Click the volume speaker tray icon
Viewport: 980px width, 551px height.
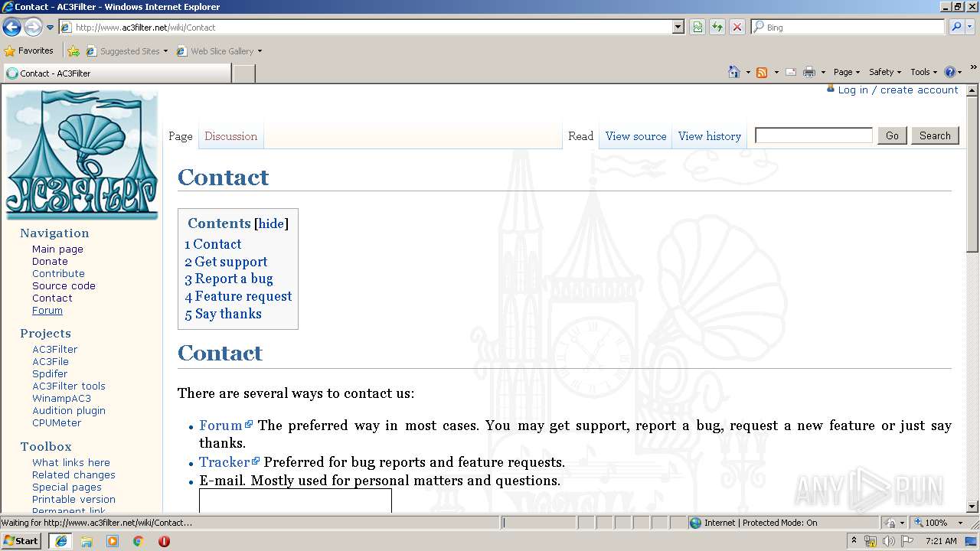(888, 541)
